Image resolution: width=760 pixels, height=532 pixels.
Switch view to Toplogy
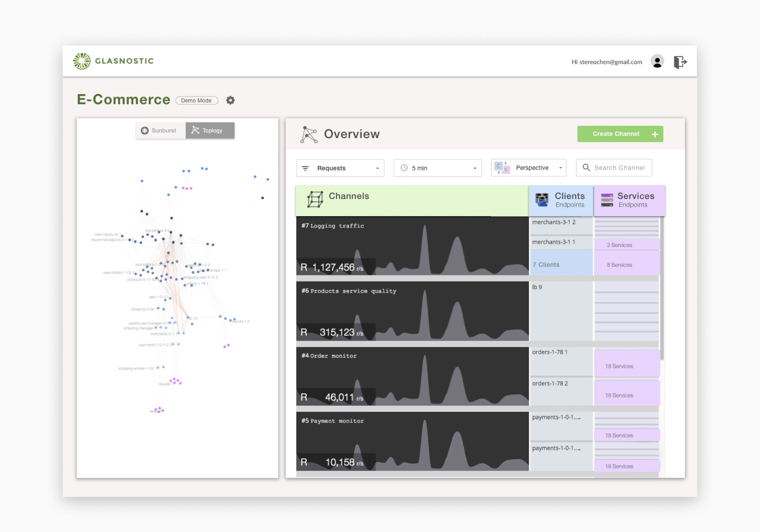tap(209, 131)
